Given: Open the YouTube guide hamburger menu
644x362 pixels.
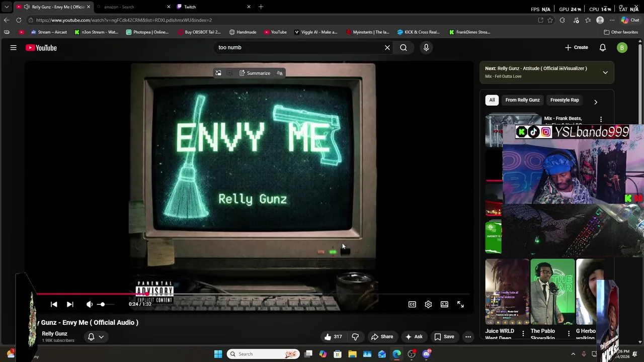Looking at the screenshot, I should (x=14, y=48).
